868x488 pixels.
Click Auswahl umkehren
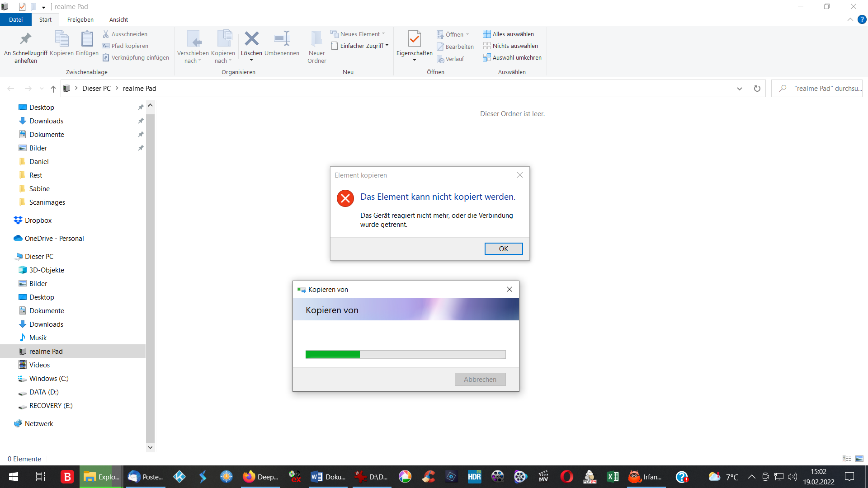(x=512, y=57)
